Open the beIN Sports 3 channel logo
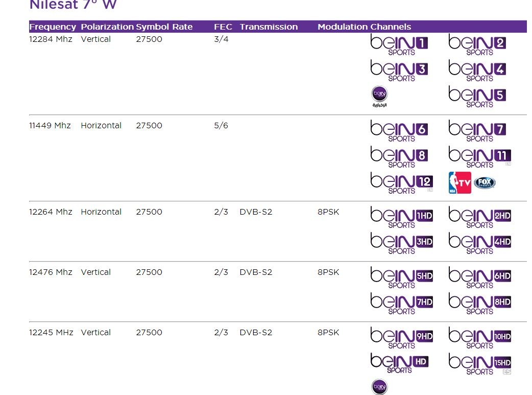The image size is (532, 395). [399, 71]
